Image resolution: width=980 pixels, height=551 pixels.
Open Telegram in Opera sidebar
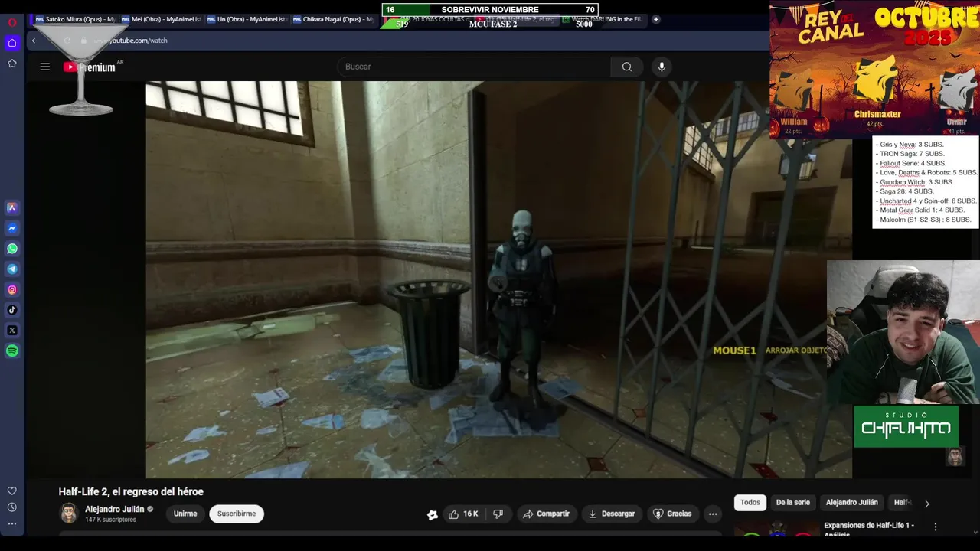12,269
